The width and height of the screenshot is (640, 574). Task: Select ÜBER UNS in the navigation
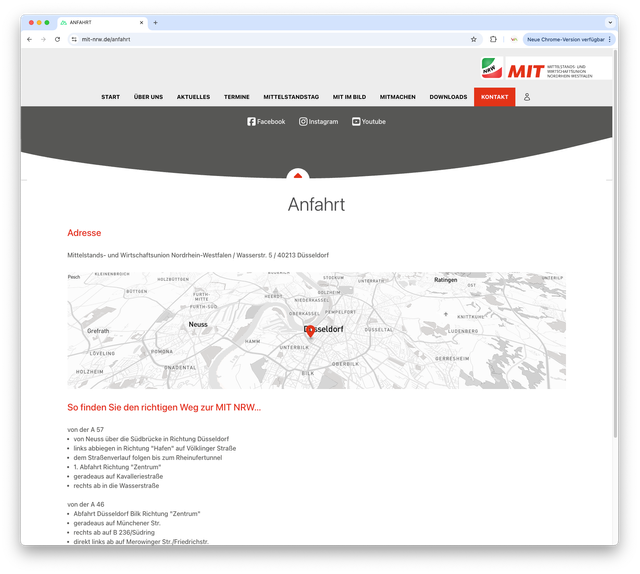148,97
